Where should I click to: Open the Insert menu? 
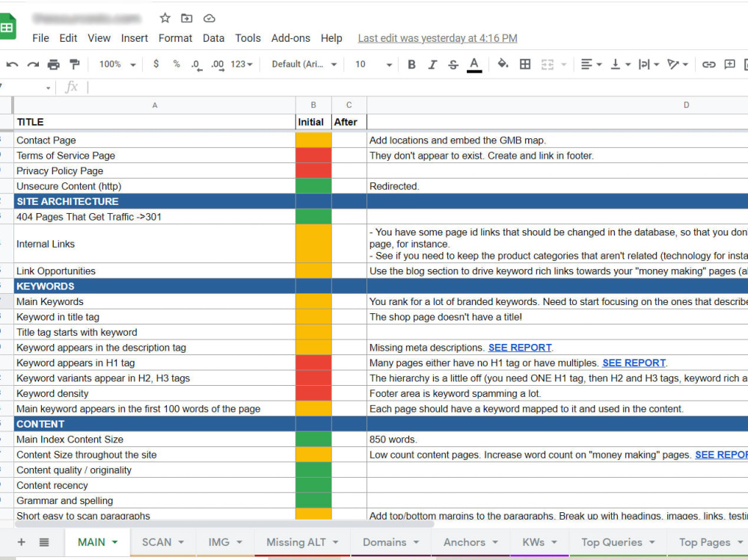pos(134,38)
